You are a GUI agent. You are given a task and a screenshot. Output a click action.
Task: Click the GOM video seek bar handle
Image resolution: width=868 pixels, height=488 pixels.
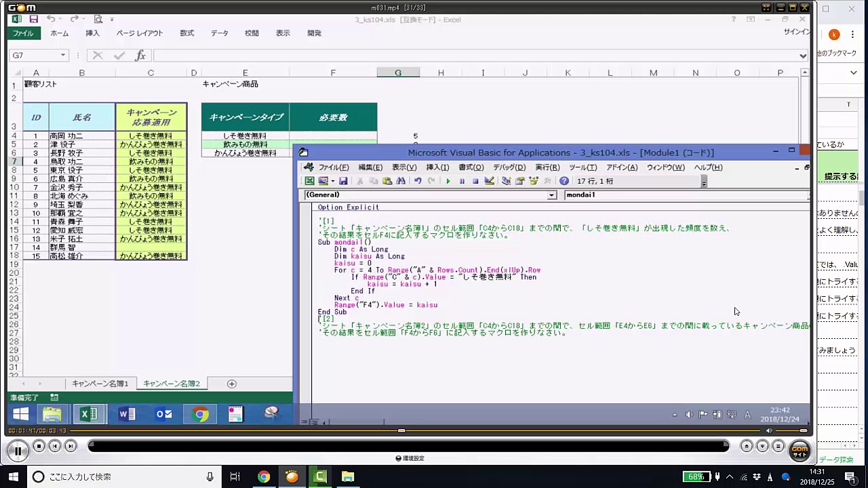pyautogui.click(x=401, y=430)
